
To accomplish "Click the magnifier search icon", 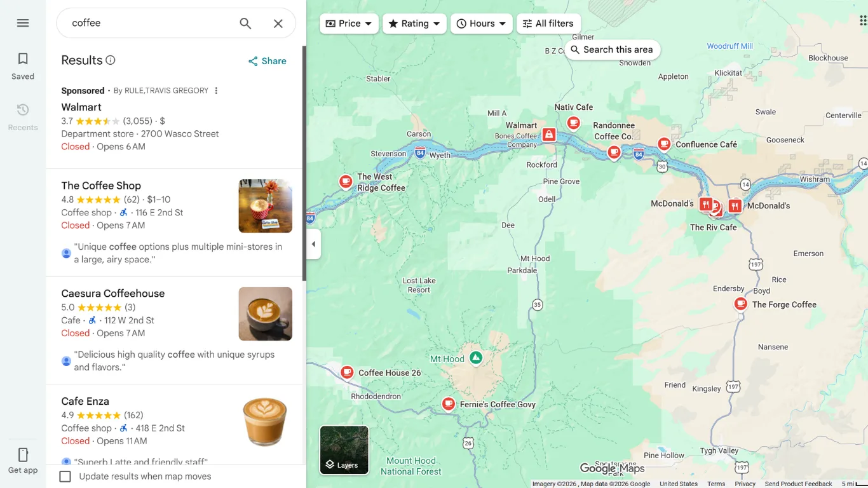I will (245, 24).
